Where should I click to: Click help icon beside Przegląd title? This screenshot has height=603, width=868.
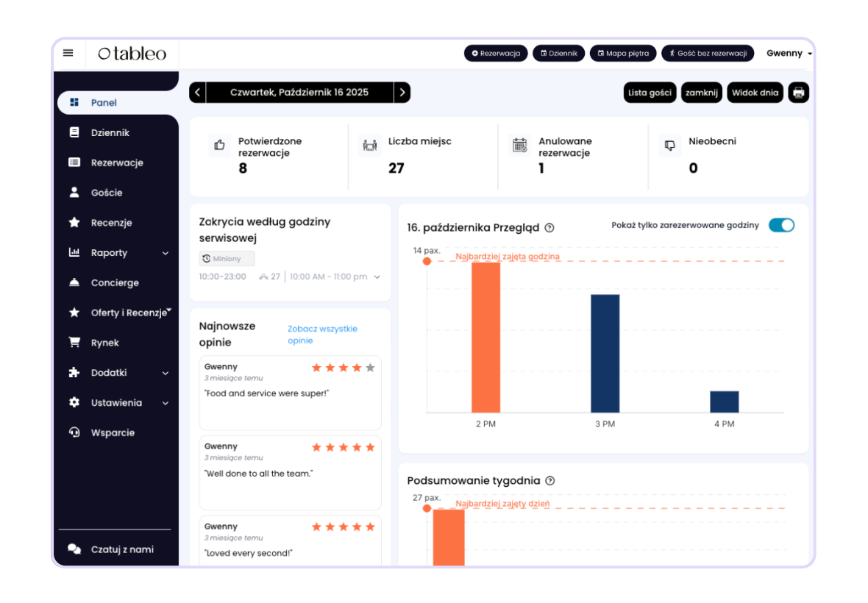click(549, 228)
